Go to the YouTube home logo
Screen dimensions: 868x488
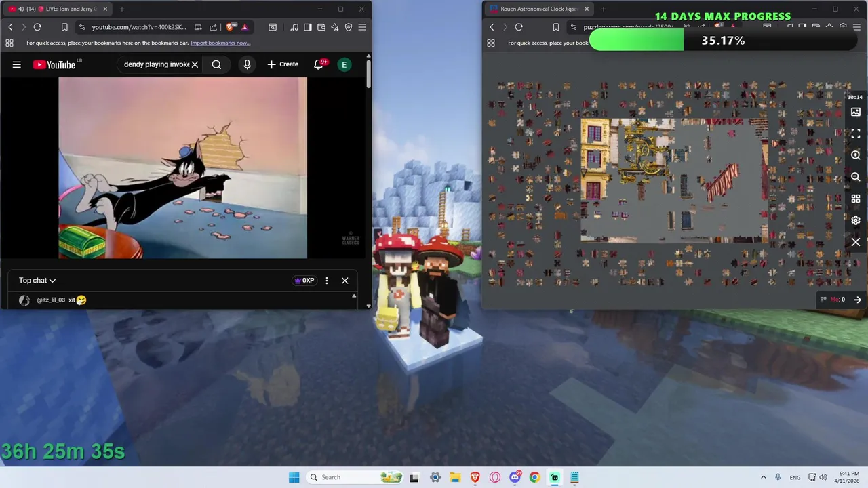point(54,64)
